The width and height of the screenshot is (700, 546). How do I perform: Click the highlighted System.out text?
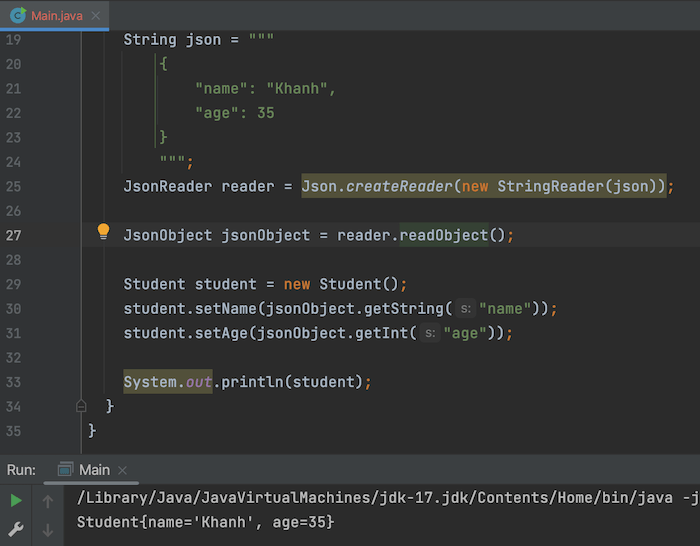tap(168, 382)
